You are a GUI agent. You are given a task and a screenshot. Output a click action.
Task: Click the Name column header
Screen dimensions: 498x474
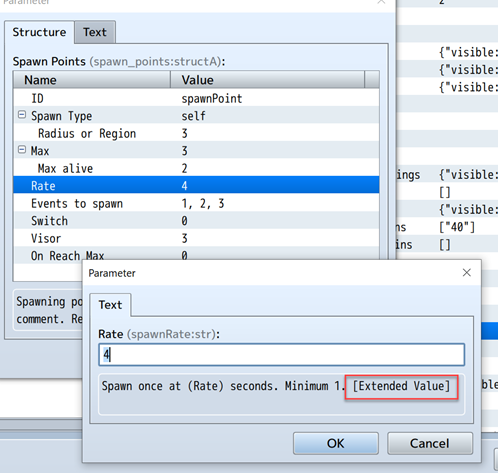coord(92,80)
